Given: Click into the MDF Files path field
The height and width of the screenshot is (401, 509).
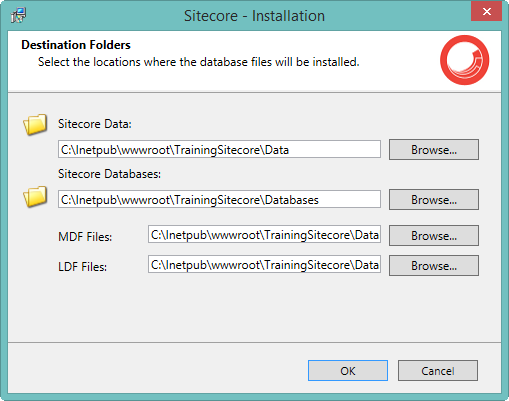Looking at the screenshot, I should pos(264,235).
